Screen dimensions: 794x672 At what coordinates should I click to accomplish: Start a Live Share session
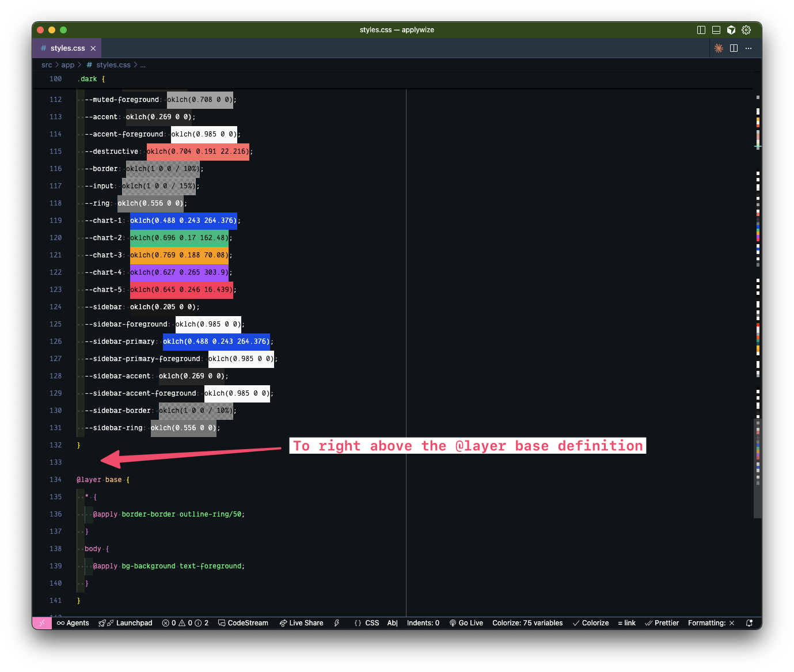point(301,622)
